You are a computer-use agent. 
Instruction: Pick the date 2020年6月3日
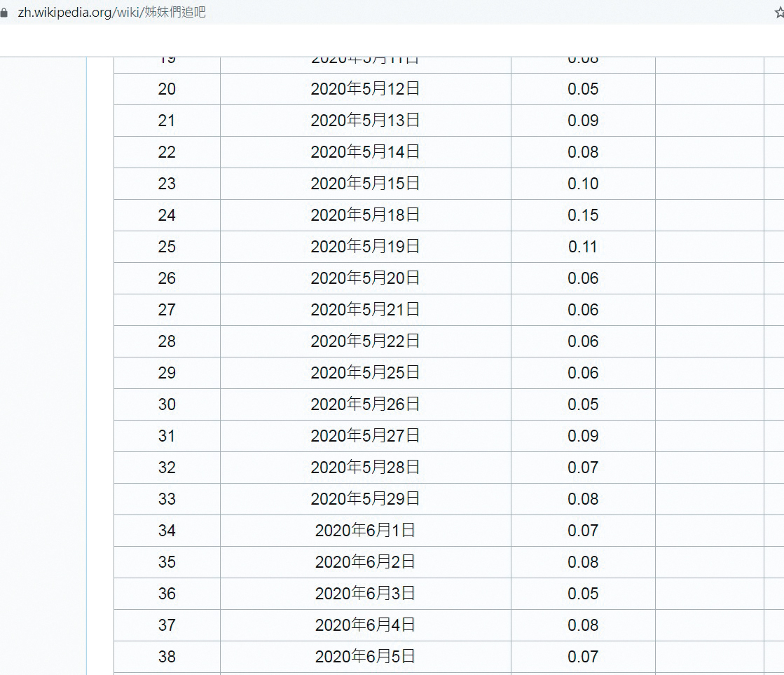pyautogui.click(x=365, y=594)
